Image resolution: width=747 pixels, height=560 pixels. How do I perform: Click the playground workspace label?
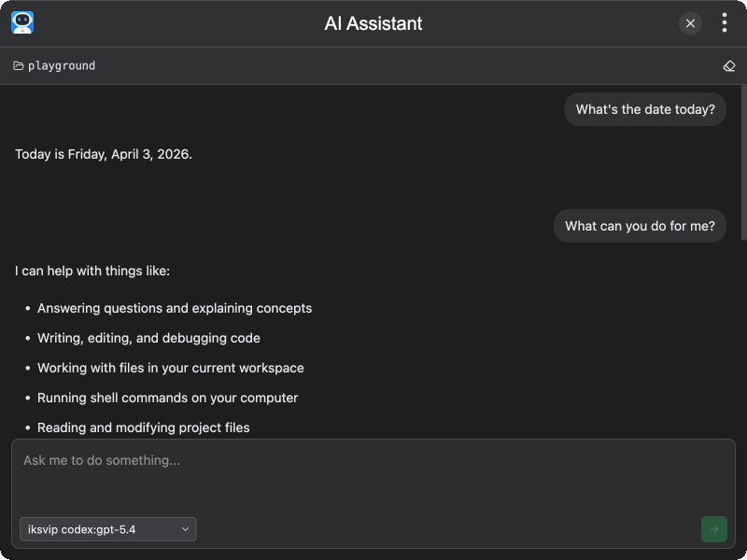point(62,66)
